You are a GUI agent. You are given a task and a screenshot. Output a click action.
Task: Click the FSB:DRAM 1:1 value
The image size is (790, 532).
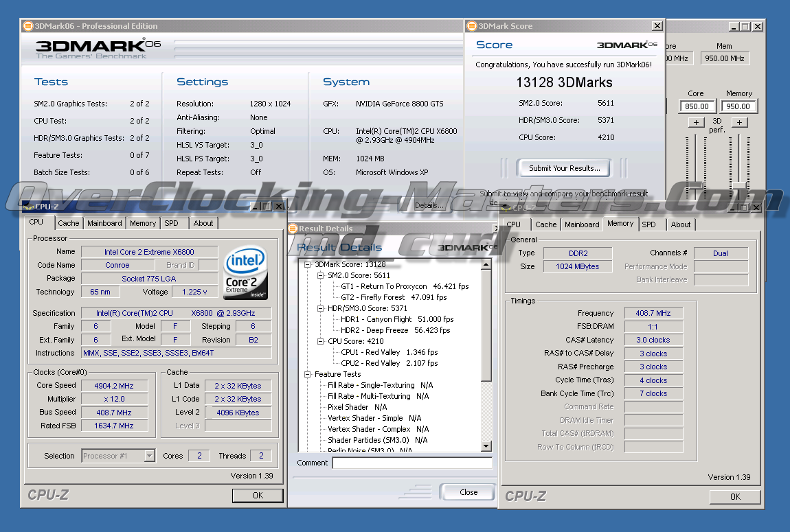pyautogui.click(x=653, y=327)
